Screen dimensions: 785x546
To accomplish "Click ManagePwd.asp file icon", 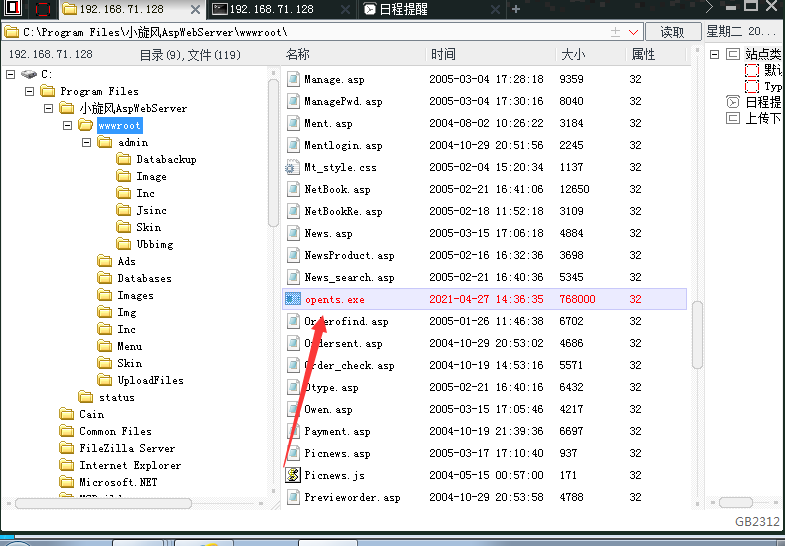I will click(293, 101).
